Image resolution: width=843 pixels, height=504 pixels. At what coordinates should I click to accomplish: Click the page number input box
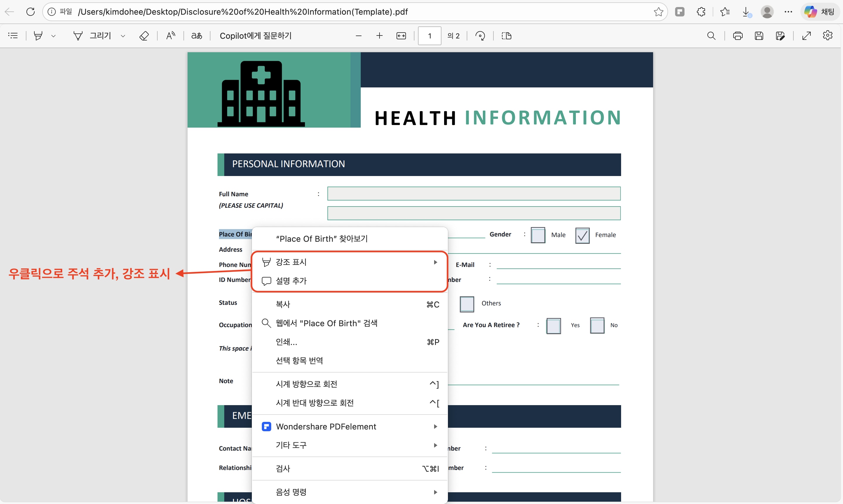tap(429, 36)
